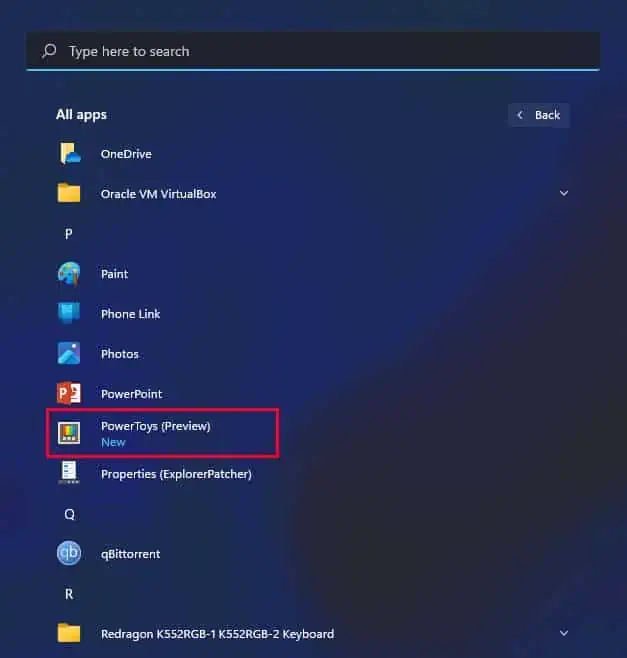
Task: Expand the Oracle VM VirtualBox chevron
Action: [564, 193]
